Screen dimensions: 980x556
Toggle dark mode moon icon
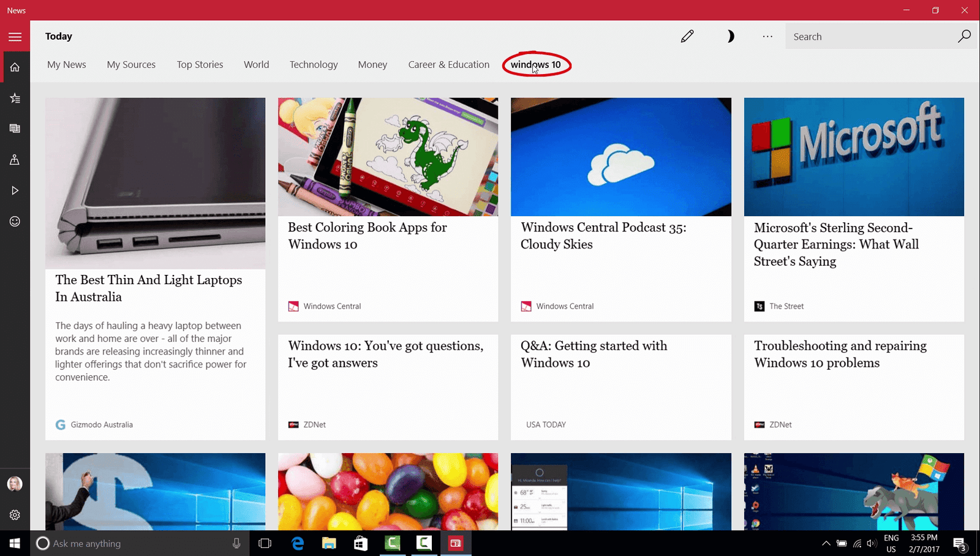(729, 37)
